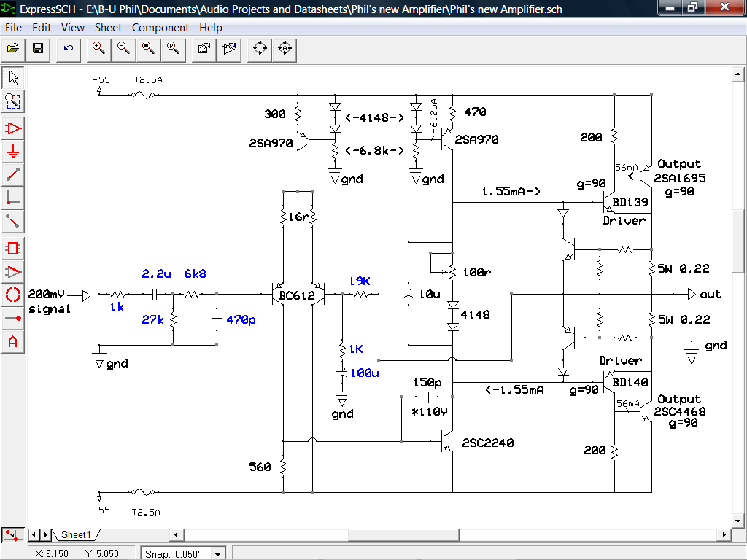Select the blue 470p capacitor label
Viewport: 747px width, 560px height.
point(241,320)
